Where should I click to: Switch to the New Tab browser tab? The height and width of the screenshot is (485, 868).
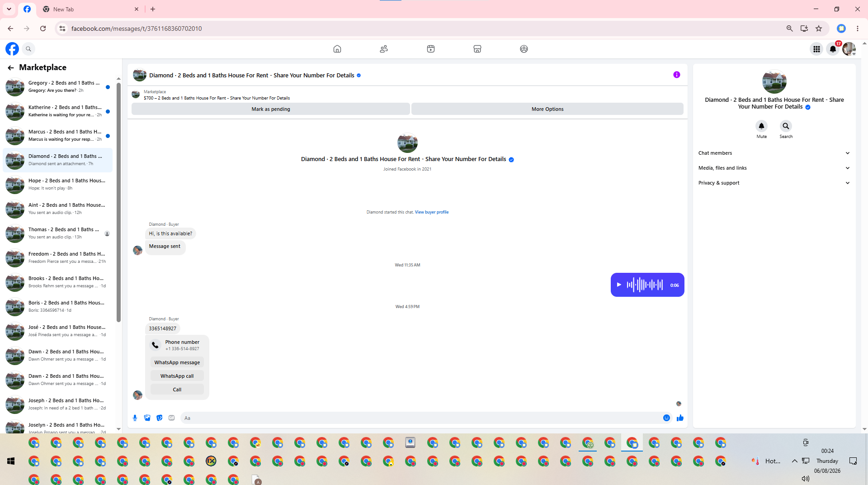[x=90, y=9]
